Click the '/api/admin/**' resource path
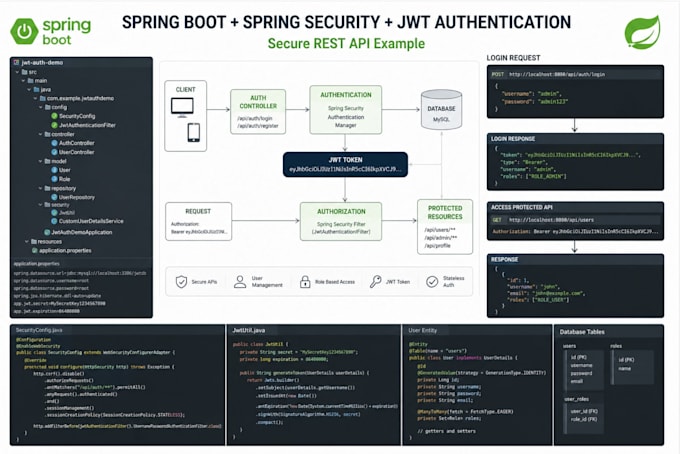The height and width of the screenshot is (454, 680). click(x=441, y=238)
